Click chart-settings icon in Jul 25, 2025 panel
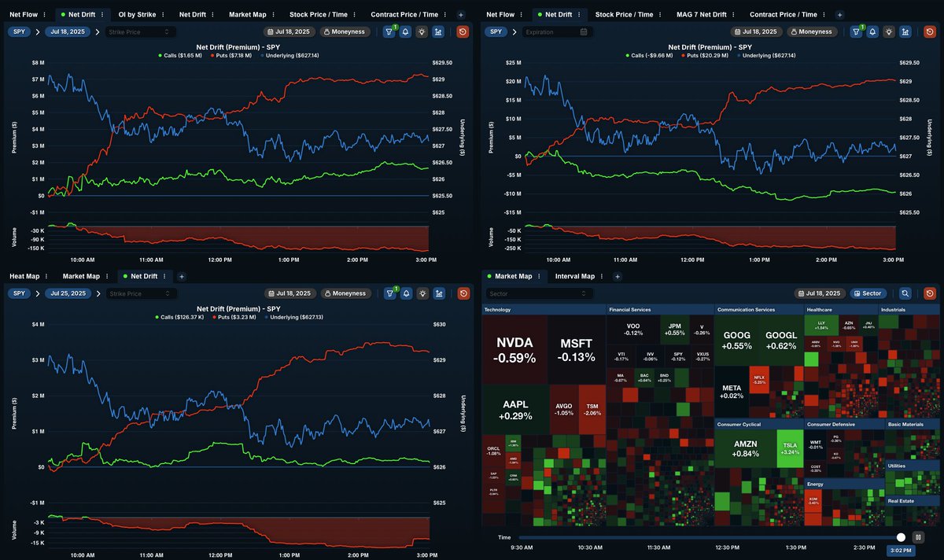Image resolution: width=944 pixels, height=560 pixels. [438, 293]
